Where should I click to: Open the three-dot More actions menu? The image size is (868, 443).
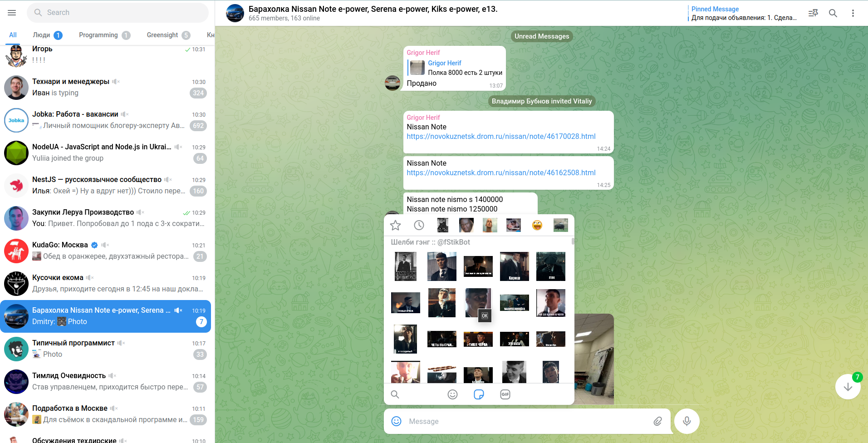pos(853,13)
